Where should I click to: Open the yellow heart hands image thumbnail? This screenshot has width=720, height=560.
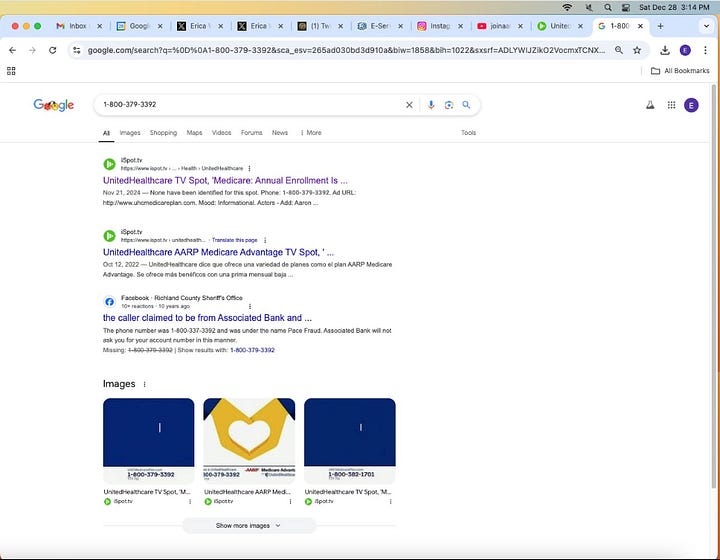249,441
